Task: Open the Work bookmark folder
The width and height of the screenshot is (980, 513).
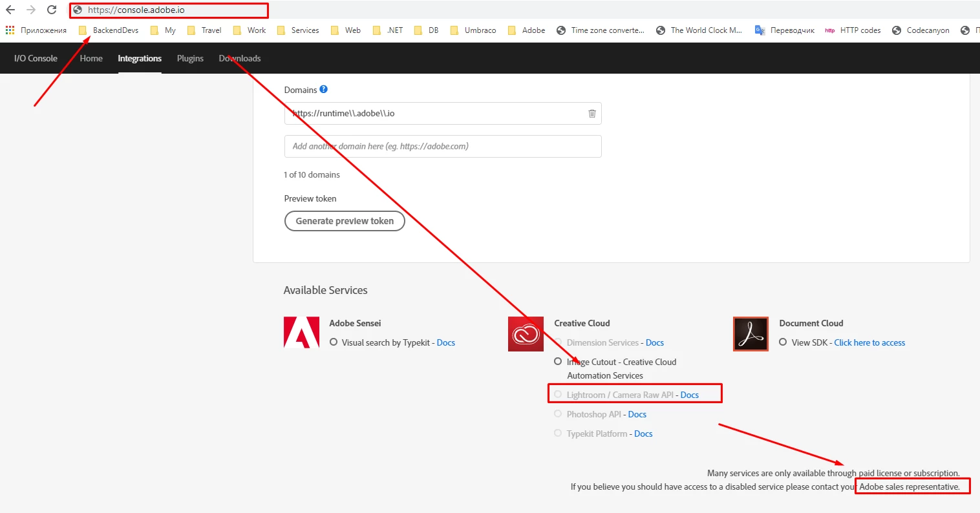Action: tap(250, 30)
